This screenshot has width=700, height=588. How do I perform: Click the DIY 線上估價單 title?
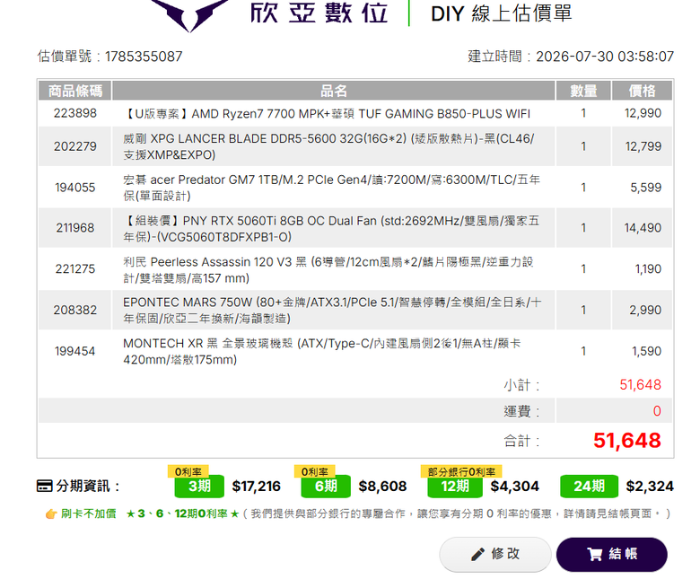coord(502,13)
